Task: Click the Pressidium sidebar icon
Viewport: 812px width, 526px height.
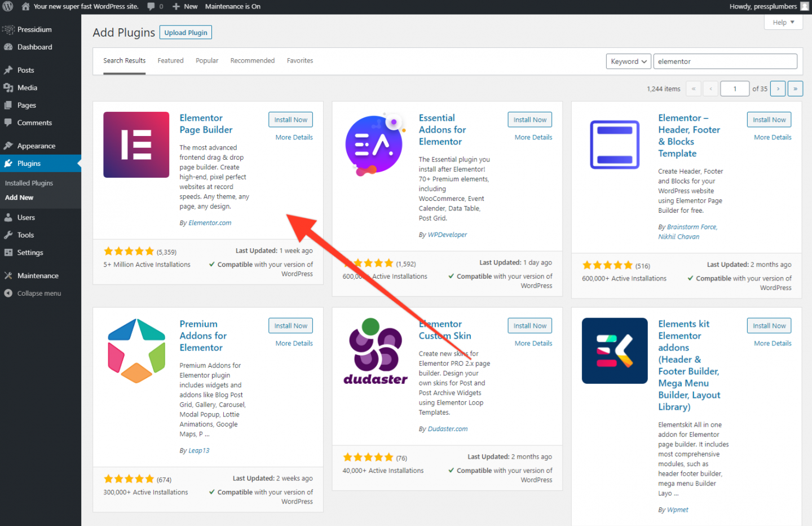Action: 8,29
